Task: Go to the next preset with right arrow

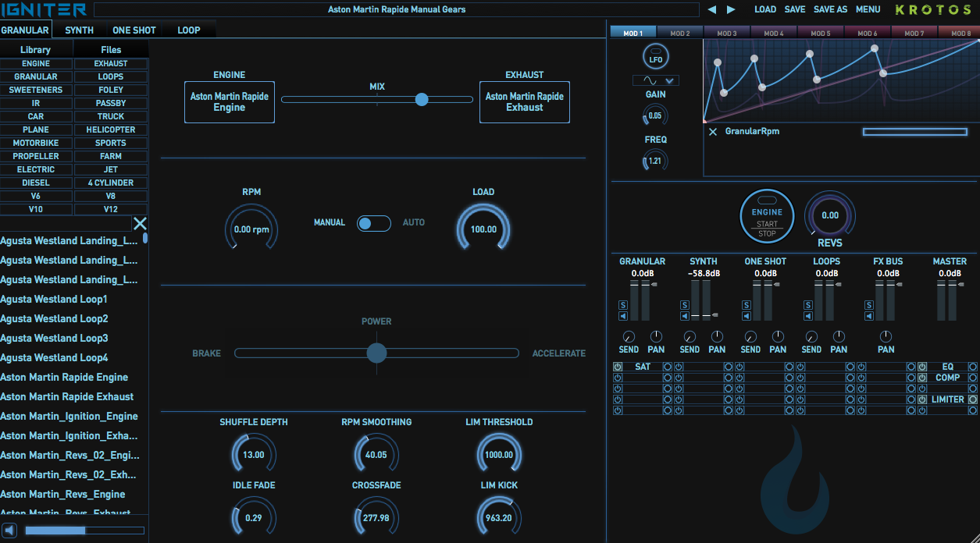Action: (x=731, y=9)
